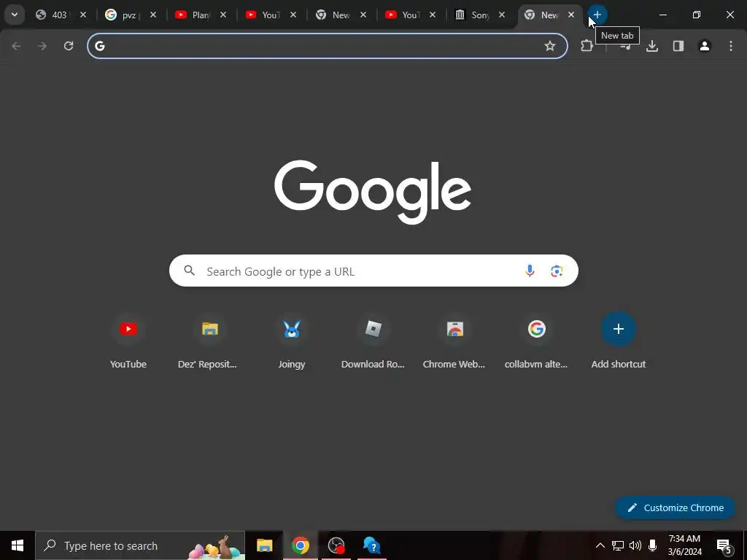Switch to the pvz Google search tab
Viewport: 747px width, 560px height.
(x=131, y=15)
